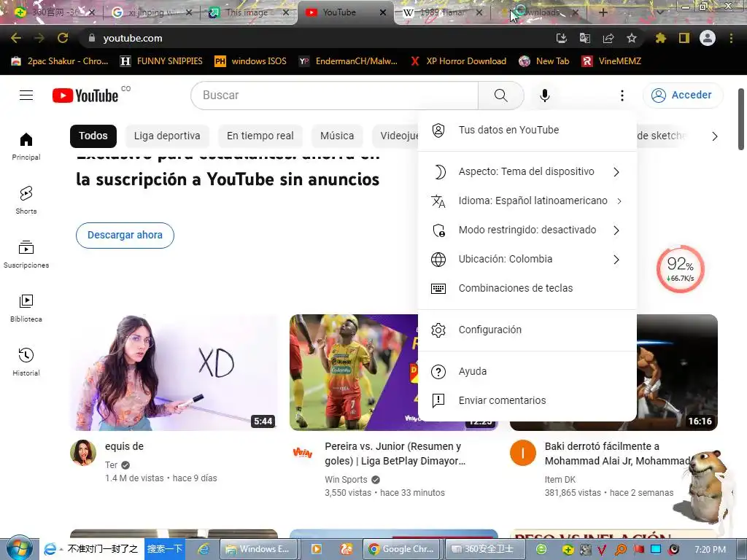Open the VineMEMZ bookmark
Image resolution: width=747 pixels, height=560 pixels.
(612, 61)
